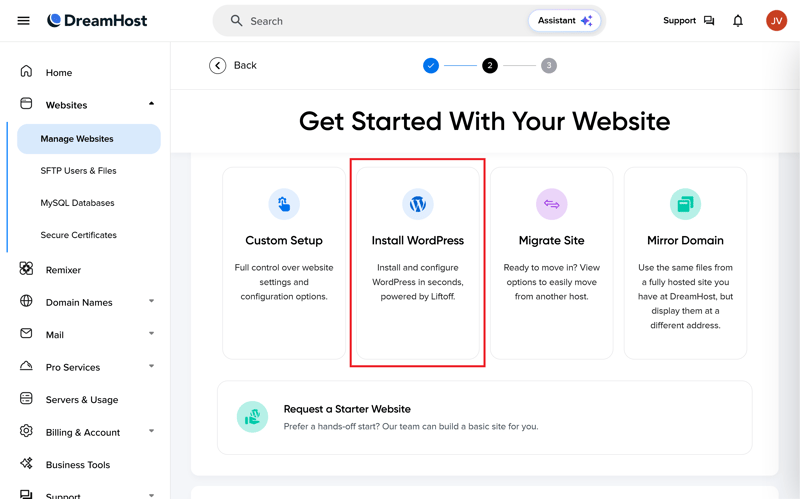The height and width of the screenshot is (499, 800).
Task: Click the completed step one checkmark
Action: tap(431, 65)
